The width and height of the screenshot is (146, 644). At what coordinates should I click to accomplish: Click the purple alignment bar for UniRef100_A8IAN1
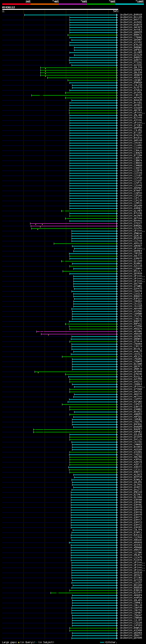[x=77, y=331]
